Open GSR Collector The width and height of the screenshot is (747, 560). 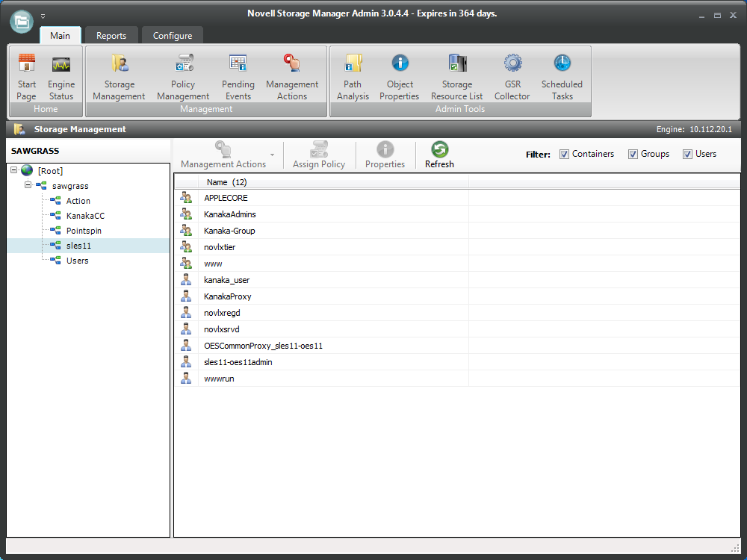tap(512, 77)
